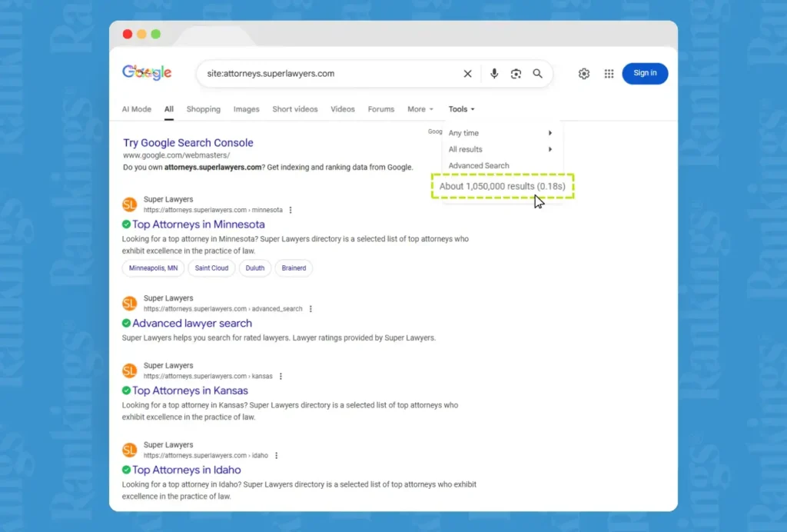Click Super Lawyers favicon for Minnesota result

click(129, 204)
